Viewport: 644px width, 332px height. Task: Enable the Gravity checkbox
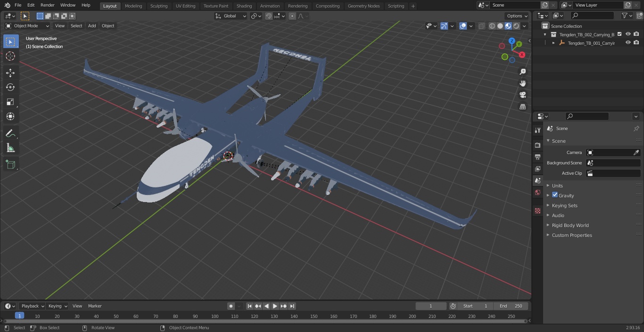(x=555, y=195)
